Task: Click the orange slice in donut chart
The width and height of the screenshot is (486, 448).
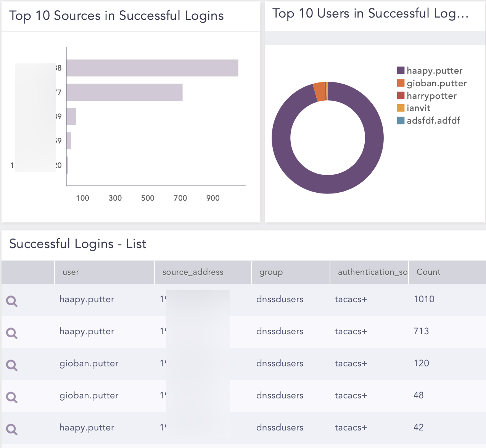Action: [320, 92]
